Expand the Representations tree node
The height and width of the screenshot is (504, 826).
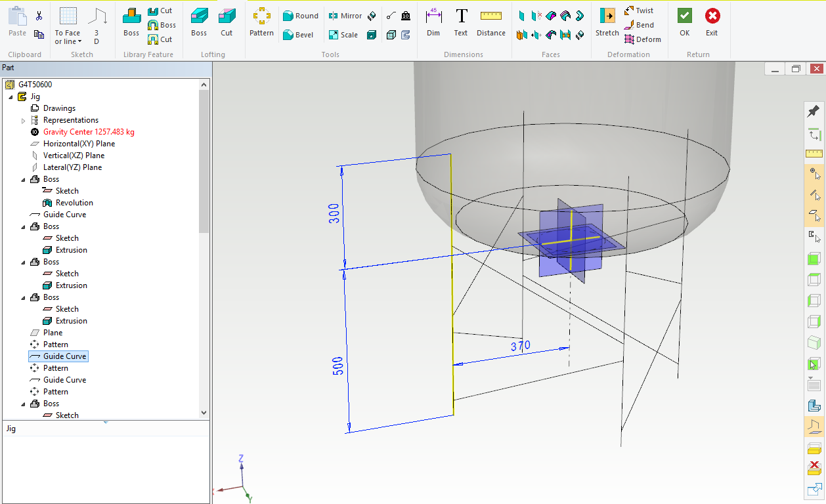(x=23, y=120)
